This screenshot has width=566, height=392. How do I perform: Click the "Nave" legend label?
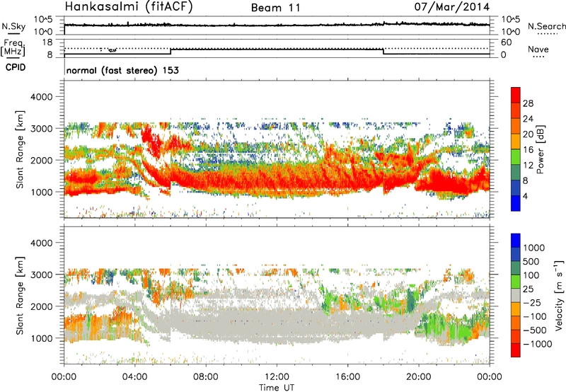(x=538, y=49)
